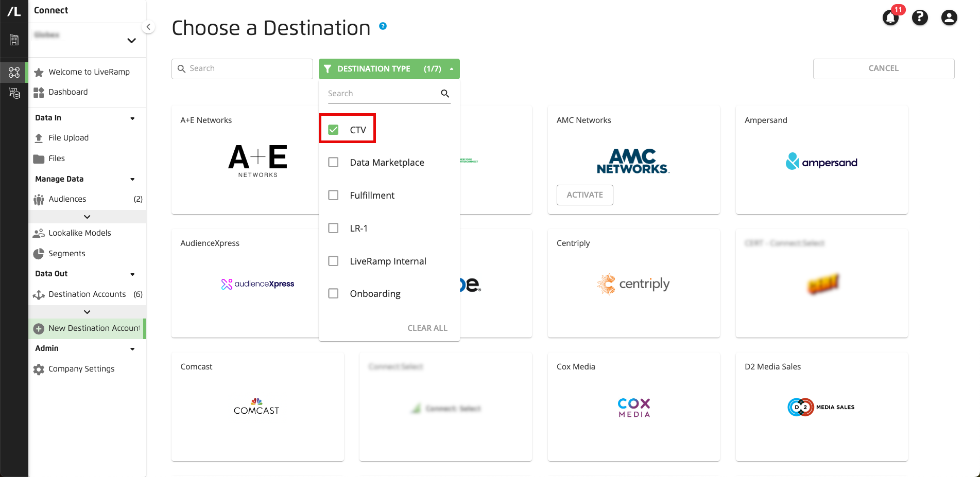This screenshot has width=980, height=477.
Task: Click the Audiences people icon
Action: click(x=39, y=200)
